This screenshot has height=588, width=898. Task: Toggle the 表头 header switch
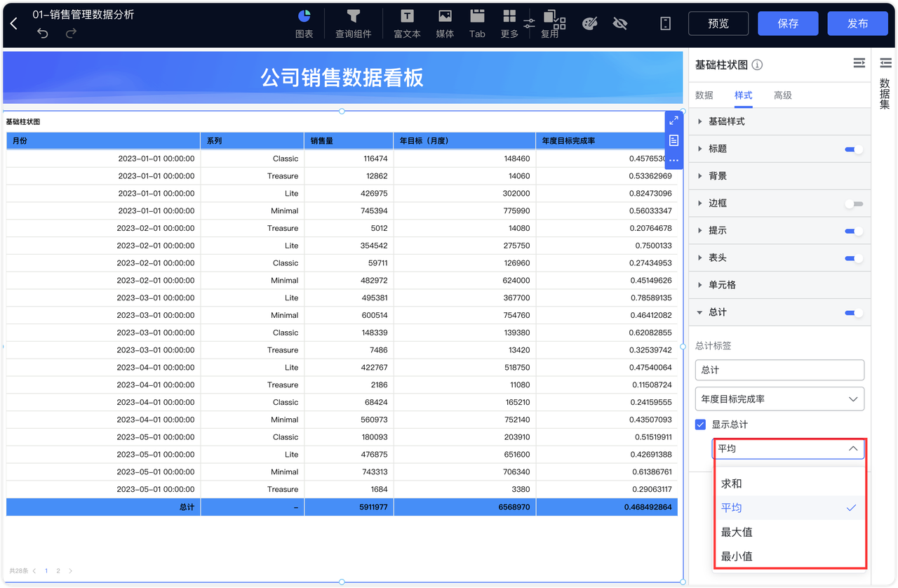click(x=854, y=258)
